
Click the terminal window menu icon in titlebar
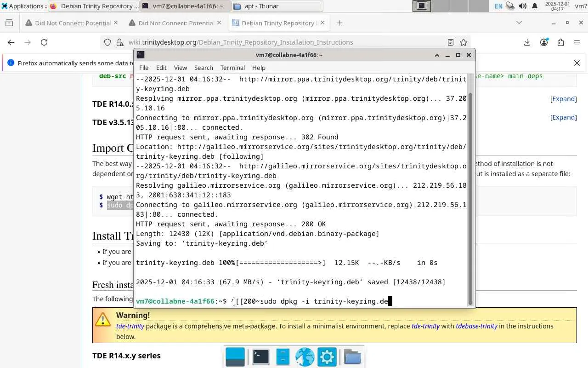141,55
